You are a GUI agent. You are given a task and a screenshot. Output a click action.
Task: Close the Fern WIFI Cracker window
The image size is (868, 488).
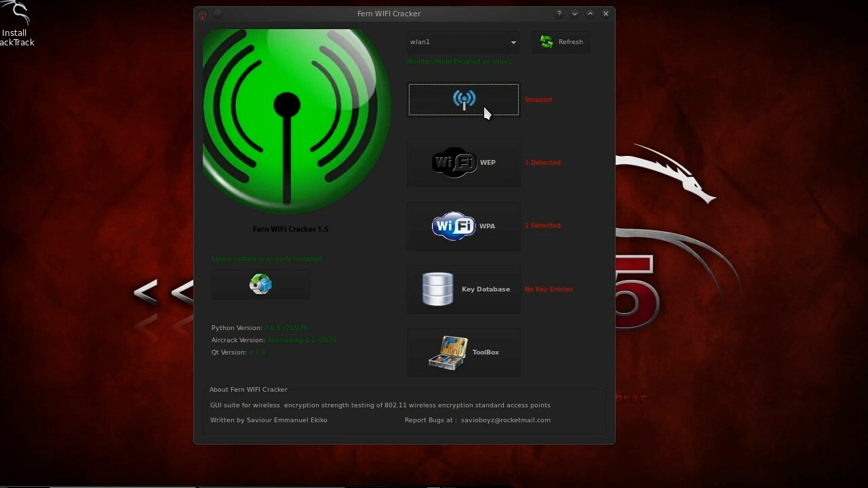coord(606,14)
